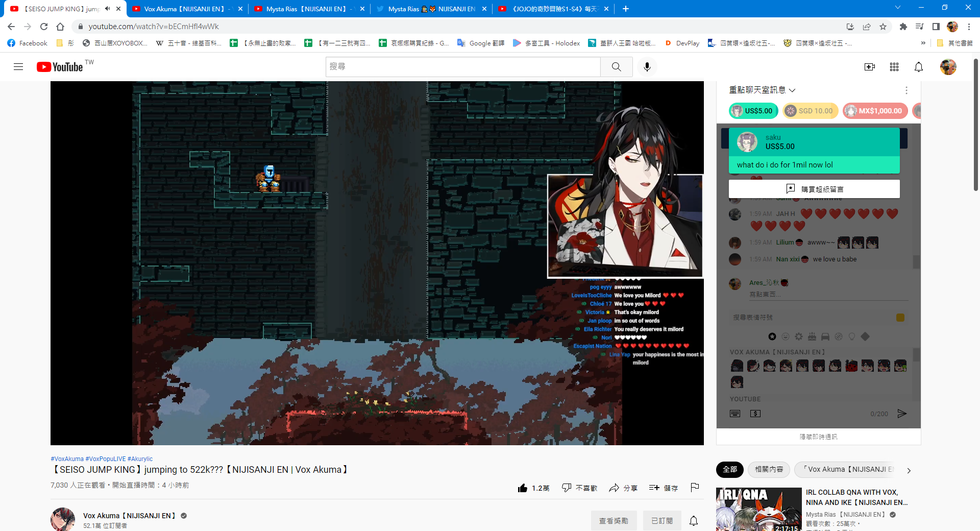
Task: Expand the 重點聊天室訊息 chat mode dropdown
Action: (762, 90)
